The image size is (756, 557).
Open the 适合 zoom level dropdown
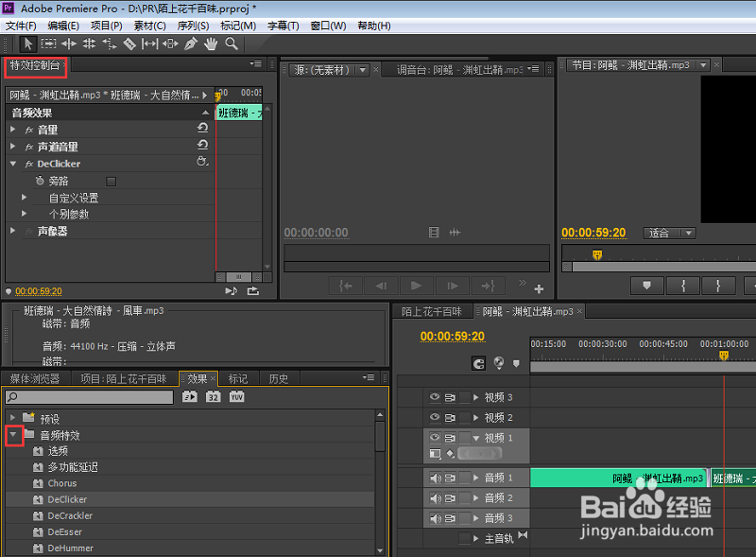670,234
